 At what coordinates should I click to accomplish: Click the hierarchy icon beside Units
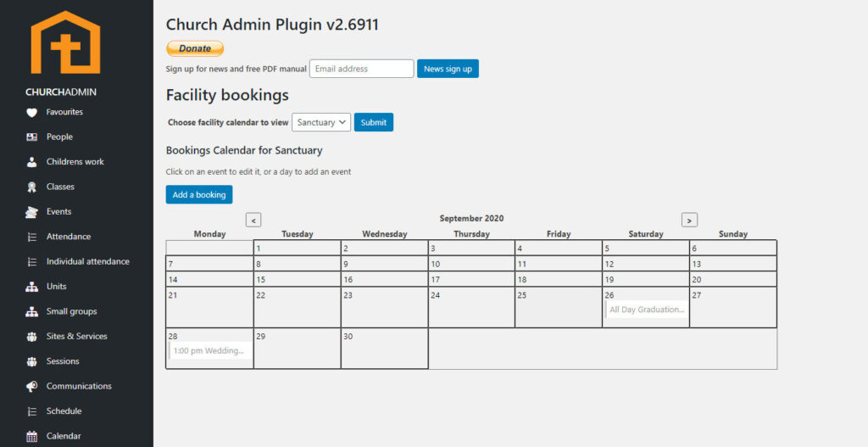click(x=32, y=287)
